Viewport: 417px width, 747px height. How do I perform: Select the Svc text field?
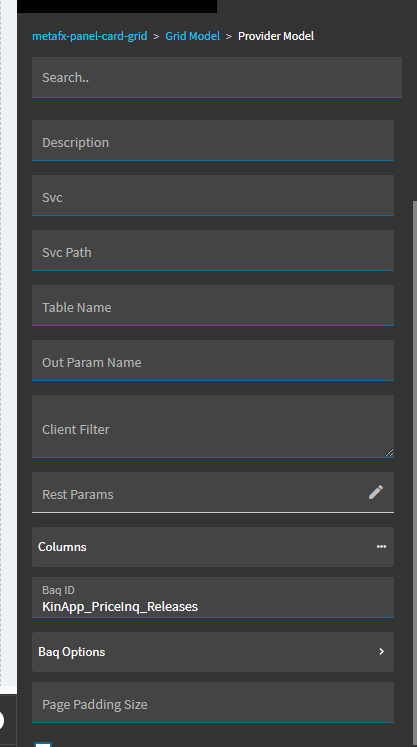coord(213,195)
